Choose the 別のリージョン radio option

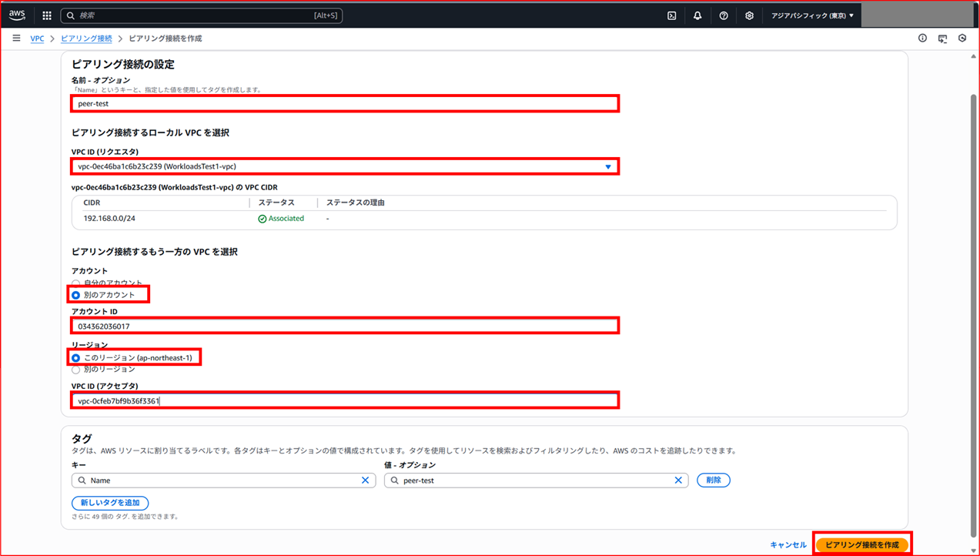pos(75,369)
